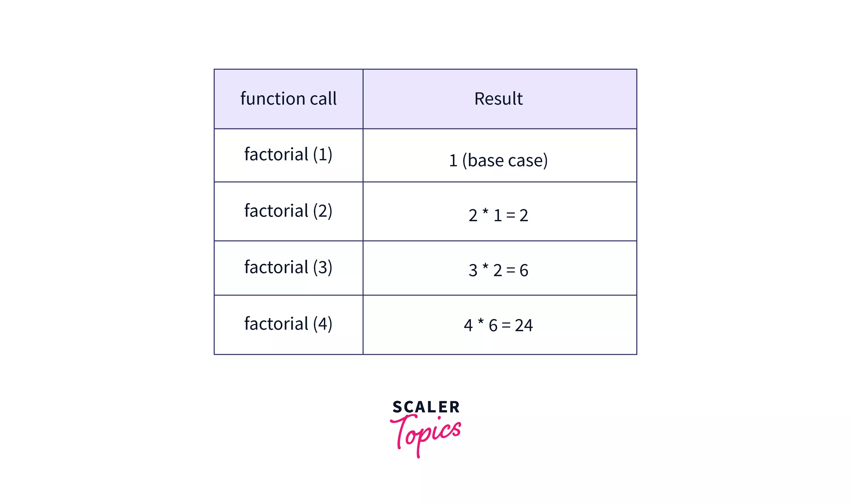The height and width of the screenshot is (504, 851).
Task: Click the factorial(2) function call label
Action: click(x=289, y=211)
